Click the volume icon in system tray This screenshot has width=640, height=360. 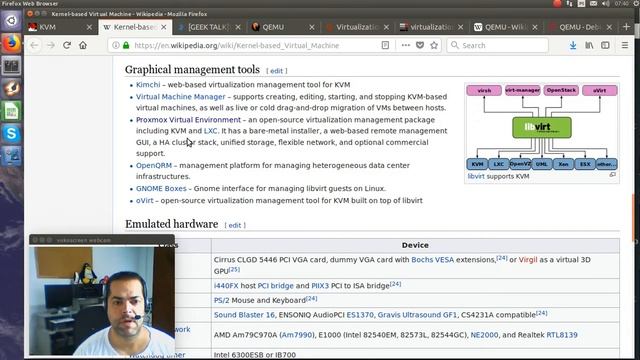click(605, 4)
